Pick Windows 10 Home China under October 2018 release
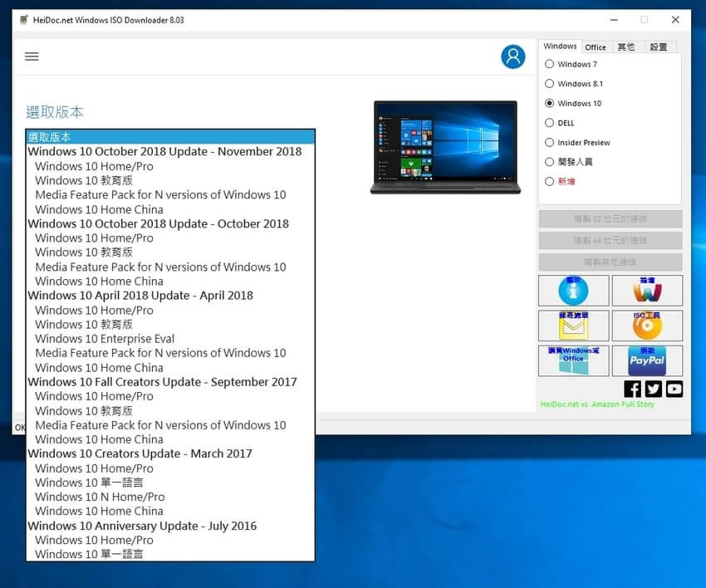This screenshot has height=588, width=706. coord(170,282)
